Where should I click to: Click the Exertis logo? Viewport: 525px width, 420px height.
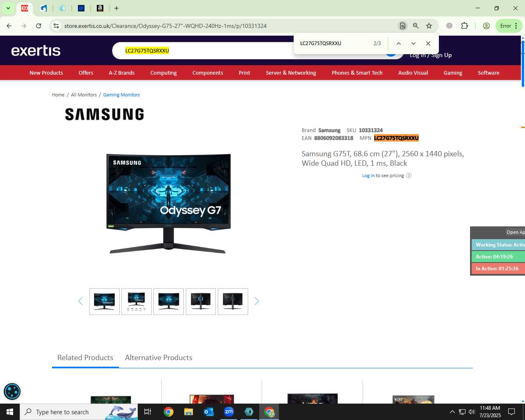click(x=36, y=50)
